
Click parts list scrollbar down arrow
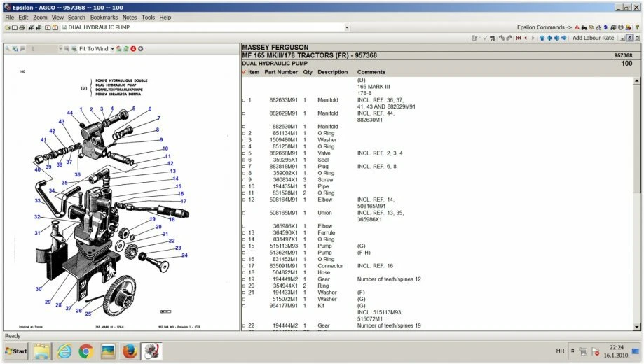[x=636, y=327]
